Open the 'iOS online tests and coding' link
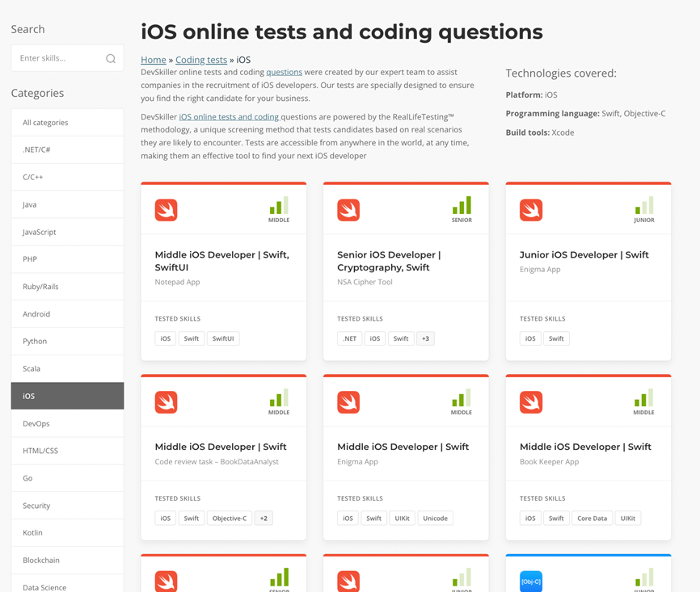Viewport: 700px width, 592px height. coord(229,117)
